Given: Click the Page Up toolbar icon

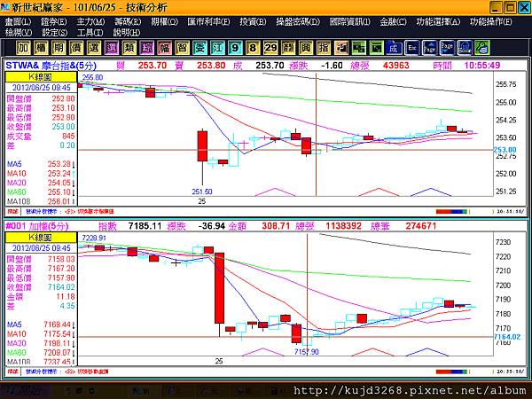Looking at the screenshot, I should [429, 48].
